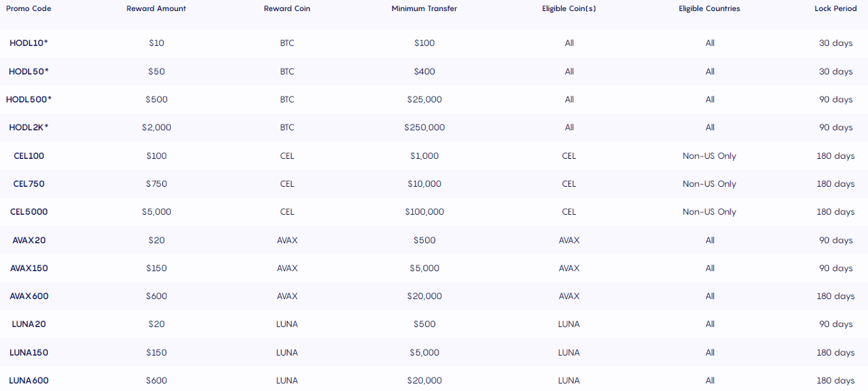Click the HODL2K* promo code

click(29, 127)
